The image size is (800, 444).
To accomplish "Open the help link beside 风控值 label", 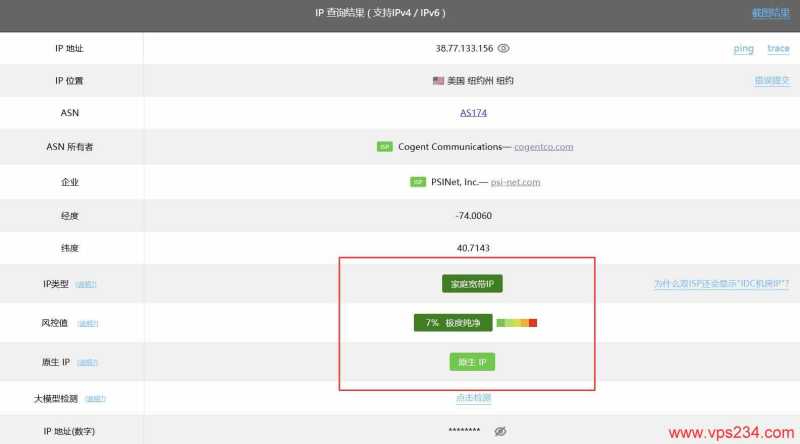I will [x=87, y=324].
